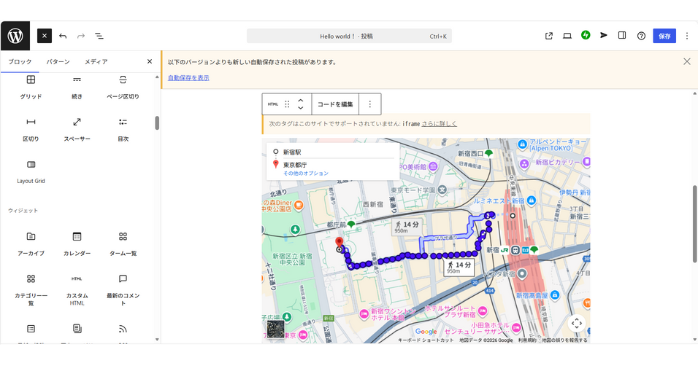Image resolution: width=698 pixels, height=365 pixels.
Task: Insert the 目次 block
Action: coord(123,130)
